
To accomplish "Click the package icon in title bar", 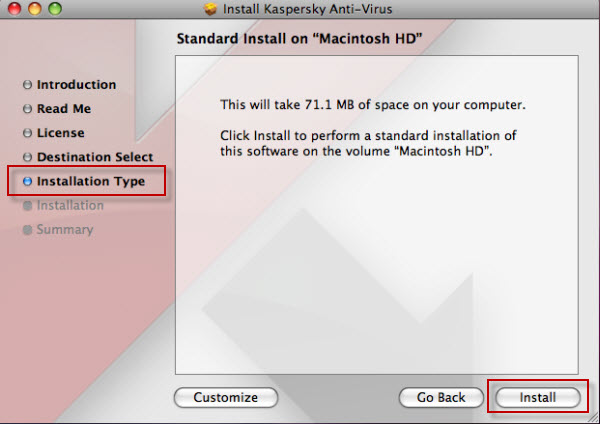I will [x=210, y=8].
